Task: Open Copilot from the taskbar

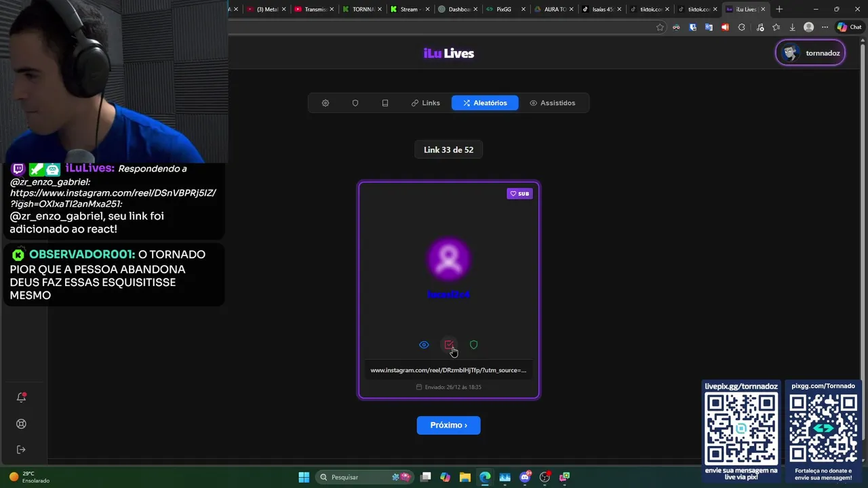Action: [x=446, y=477]
